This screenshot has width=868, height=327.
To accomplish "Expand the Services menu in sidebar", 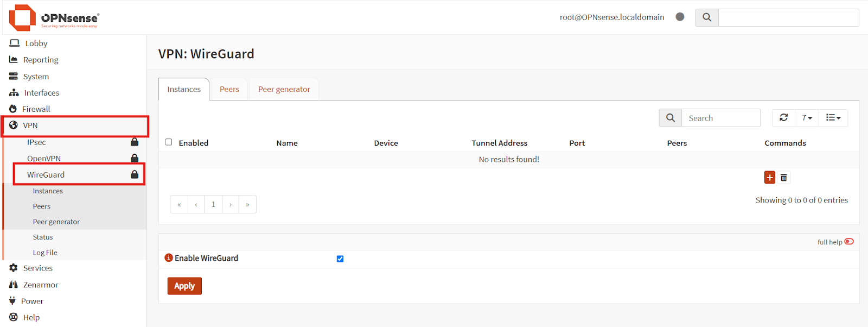I will [x=38, y=268].
